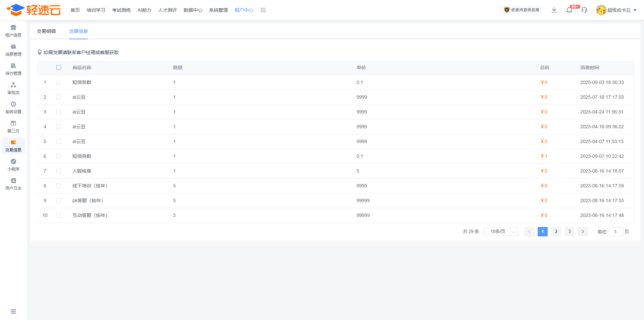The height and width of the screenshot is (320, 644).
Task: Open the 租户信息 sidebar icon
Action: click(x=13, y=31)
